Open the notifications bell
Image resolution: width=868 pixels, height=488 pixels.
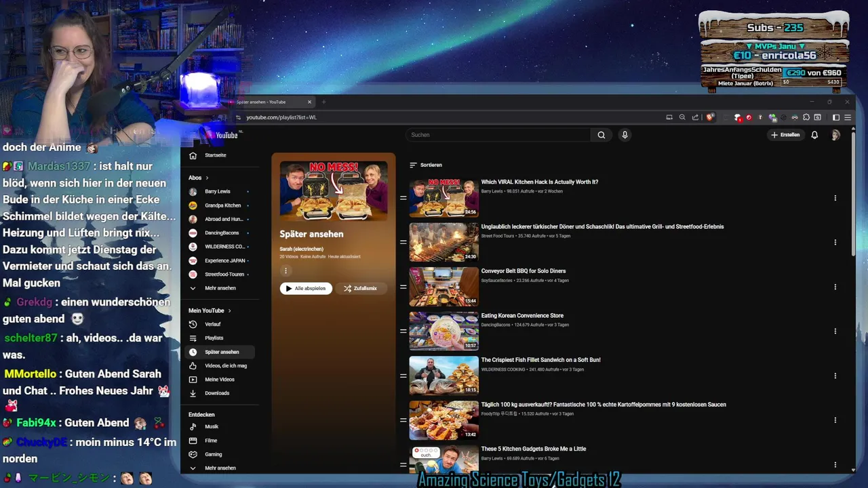pos(814,135)
